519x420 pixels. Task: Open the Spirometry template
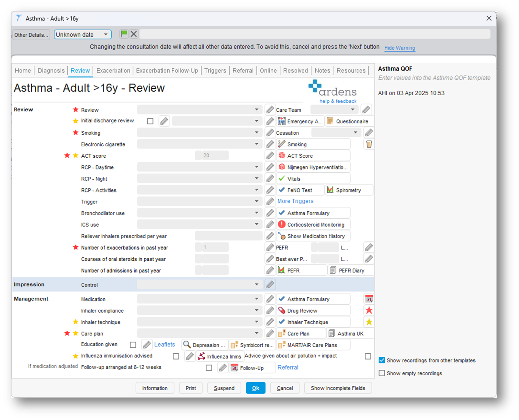click(349, 190)
